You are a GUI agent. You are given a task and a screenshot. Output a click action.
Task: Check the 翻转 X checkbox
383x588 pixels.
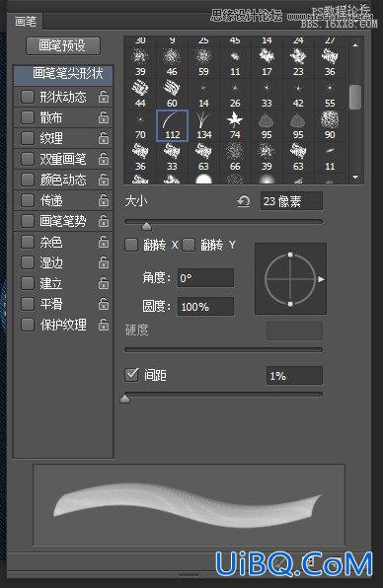coord(131,246)
